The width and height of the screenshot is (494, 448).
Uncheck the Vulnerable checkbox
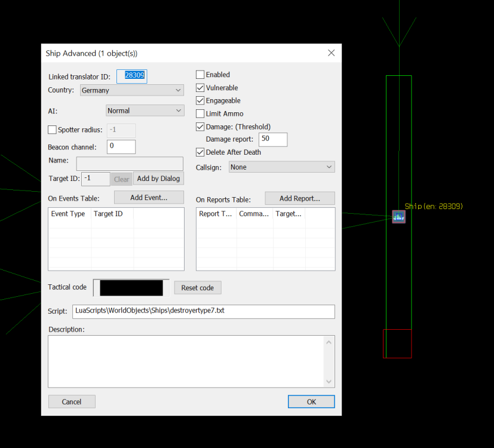[x=200, y=88]
